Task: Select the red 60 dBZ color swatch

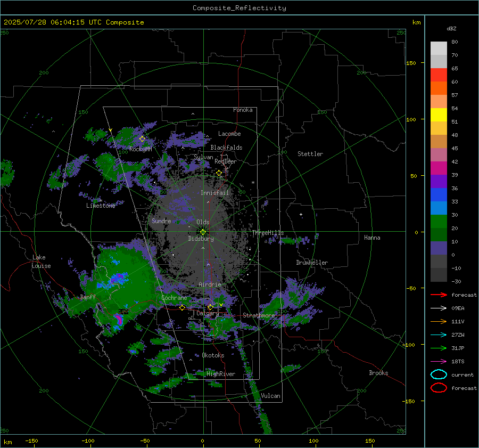Action: [439, 75]
